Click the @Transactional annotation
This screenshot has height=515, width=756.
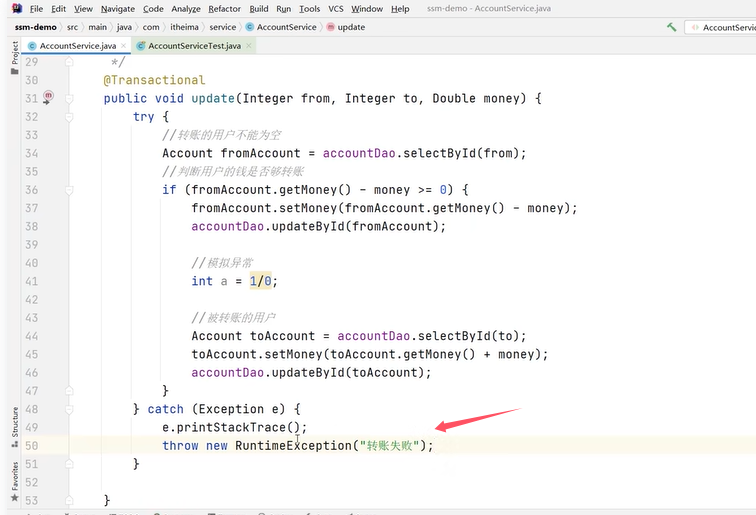154,80
